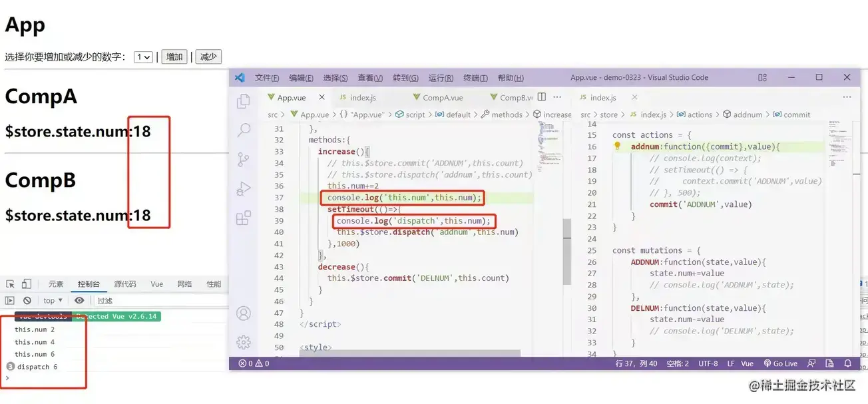This screenshot has height=404, width=868.
Task: Open the 控制台 tab in DevTools
Action: pos(89,284)
